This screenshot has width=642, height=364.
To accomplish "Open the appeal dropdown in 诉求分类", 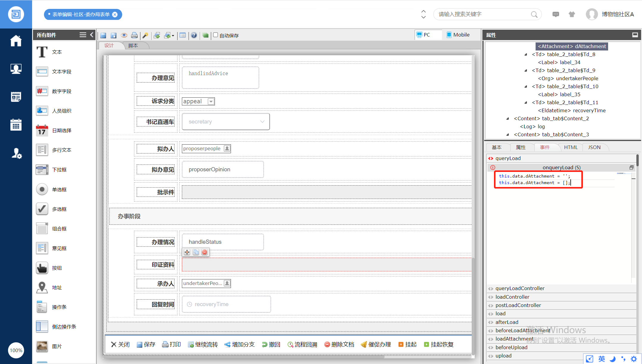I will [x=211, y=101].
